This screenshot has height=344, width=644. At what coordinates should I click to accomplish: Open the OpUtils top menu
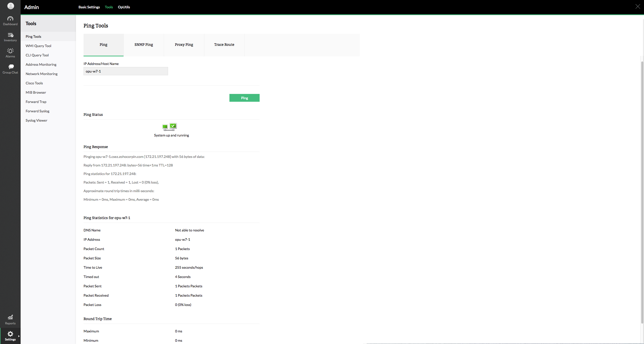click(124, 7)
